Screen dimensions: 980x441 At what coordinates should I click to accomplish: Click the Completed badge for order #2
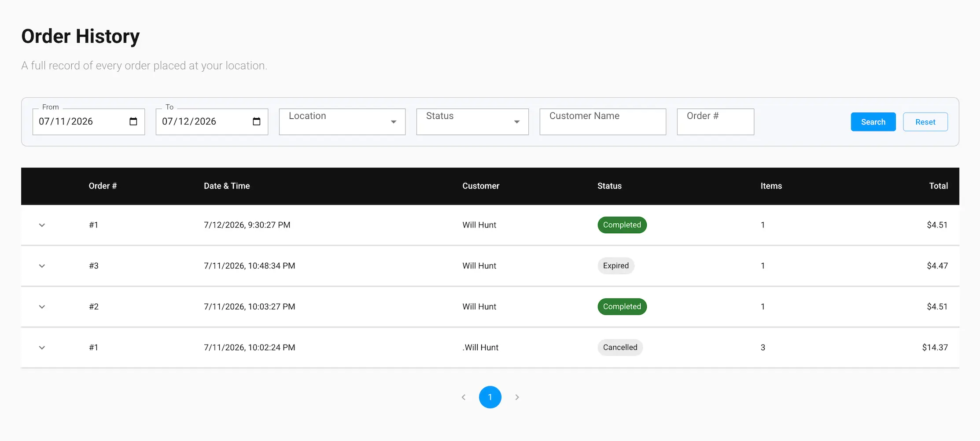click(622, 307)
